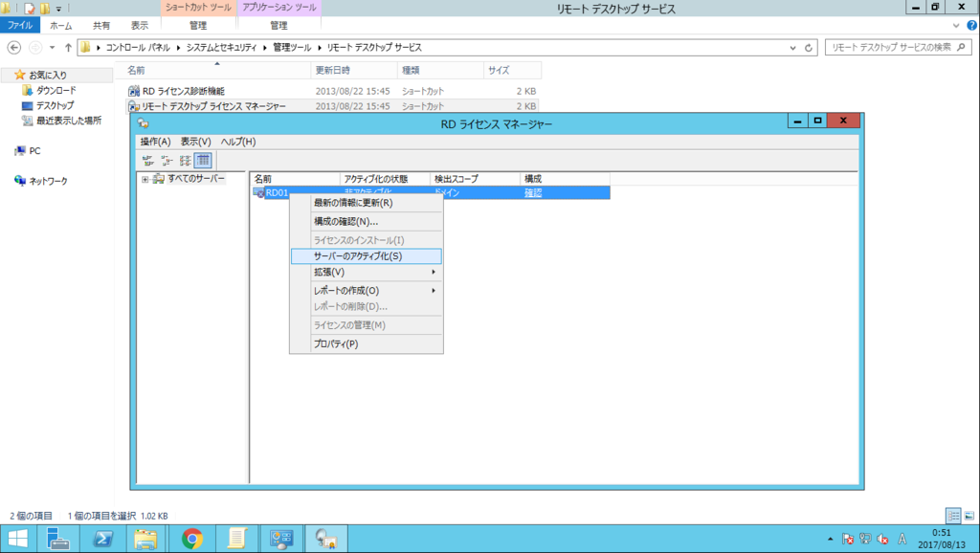
Task: Select the Details view icon in RD License Manager toolbar
Action: [x=202, y=161]
